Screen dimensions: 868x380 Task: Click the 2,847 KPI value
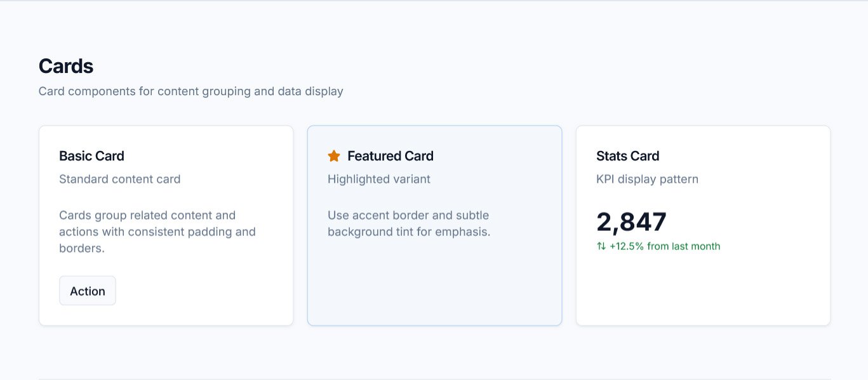point(632,222)
